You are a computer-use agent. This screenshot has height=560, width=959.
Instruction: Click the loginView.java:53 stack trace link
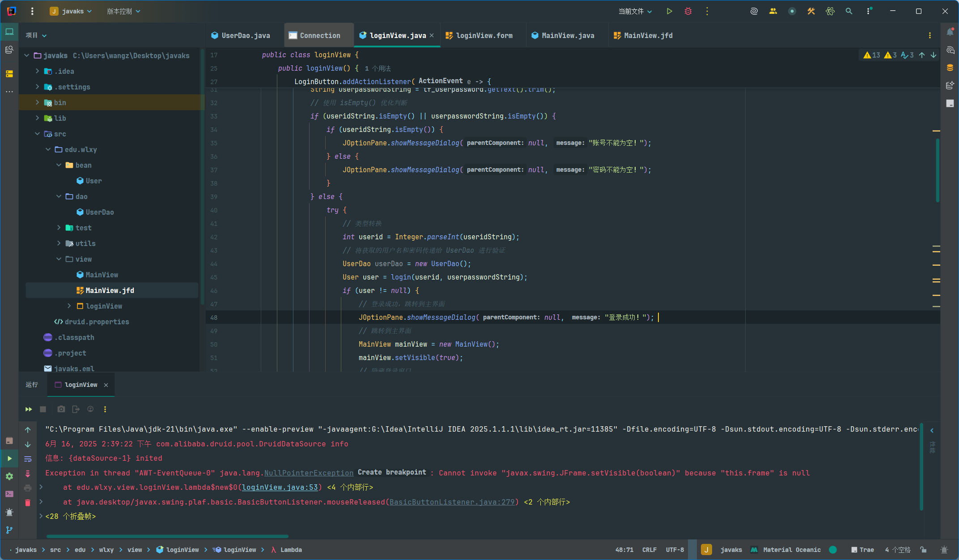280,487
